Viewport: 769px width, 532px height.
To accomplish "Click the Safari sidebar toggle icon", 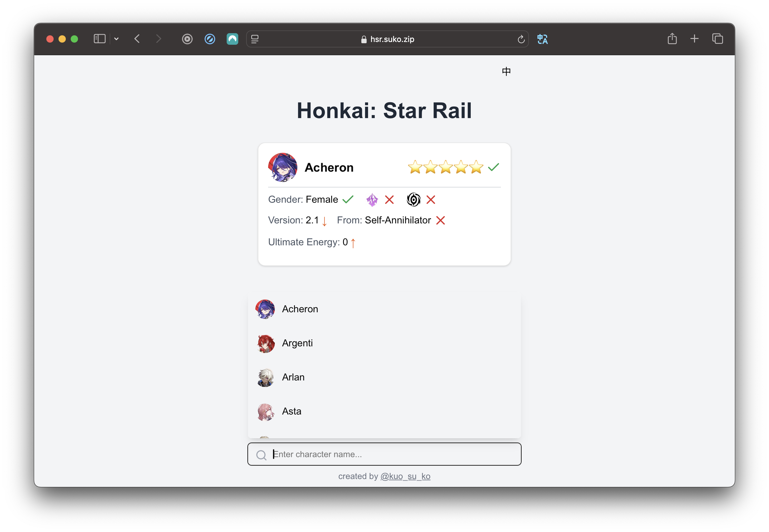I will point(99,39).
